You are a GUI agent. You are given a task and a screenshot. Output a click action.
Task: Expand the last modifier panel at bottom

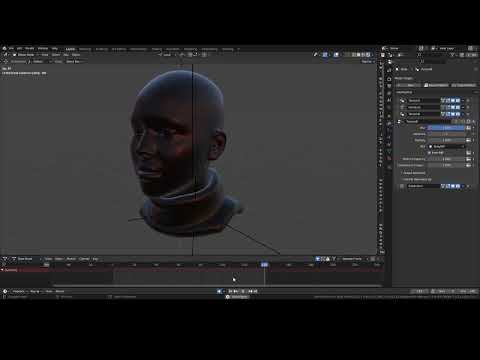pyautogui.click(x=398, y=186)
